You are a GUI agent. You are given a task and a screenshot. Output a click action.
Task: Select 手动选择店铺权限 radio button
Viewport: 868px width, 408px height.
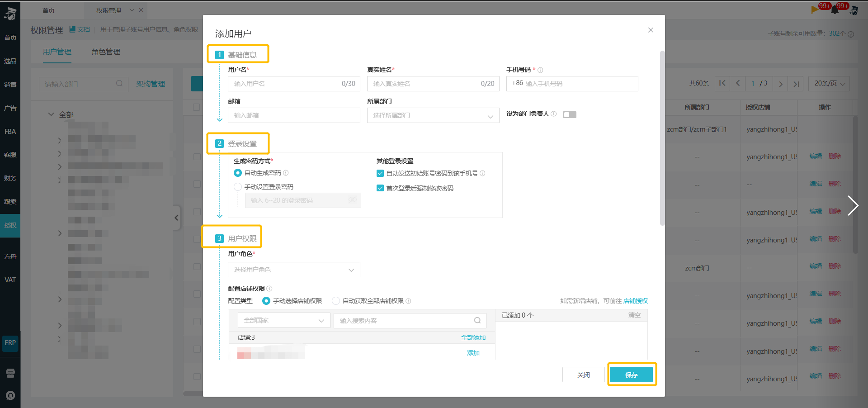266,301
